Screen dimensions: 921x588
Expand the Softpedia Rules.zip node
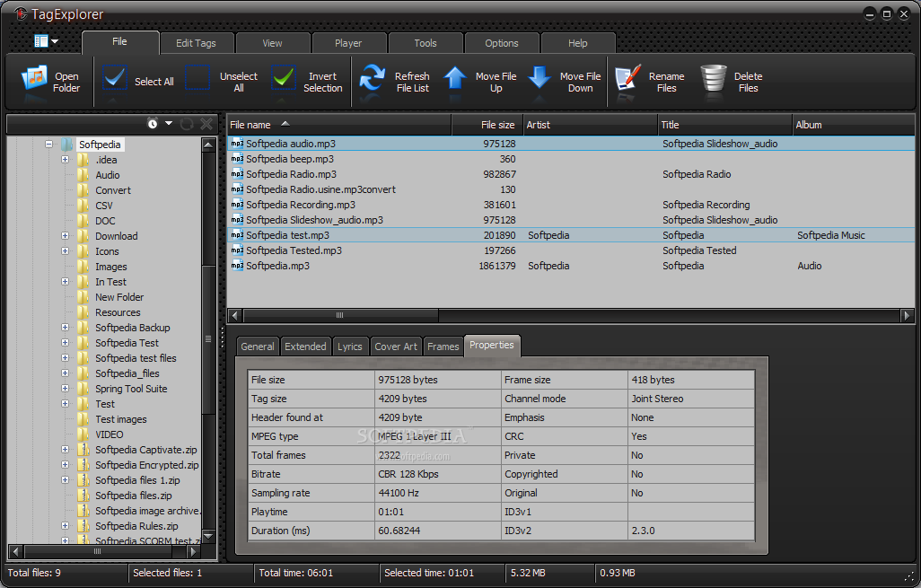66,526
